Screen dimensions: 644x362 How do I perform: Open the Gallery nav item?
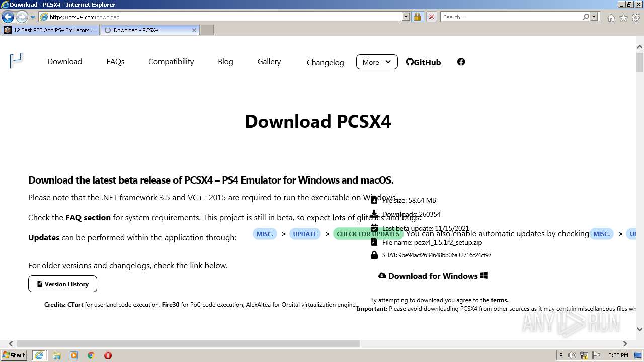click(269, 61)
